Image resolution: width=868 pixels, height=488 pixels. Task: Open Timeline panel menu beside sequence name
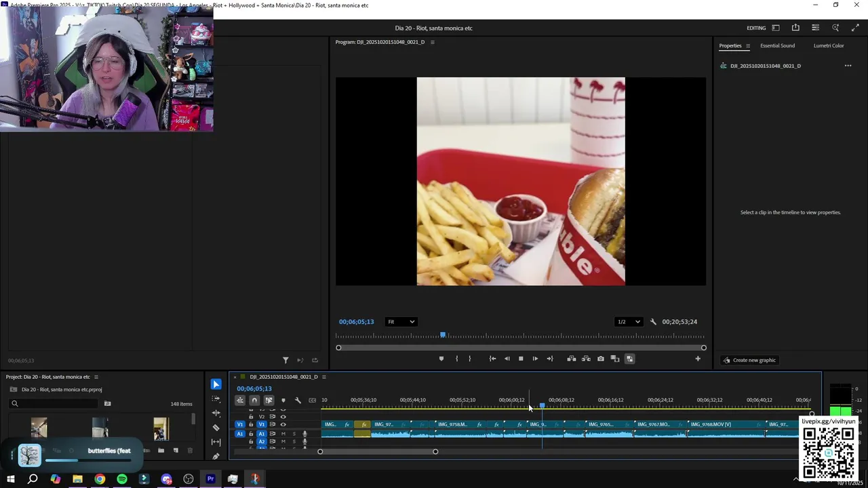click(x=323, y=377)
